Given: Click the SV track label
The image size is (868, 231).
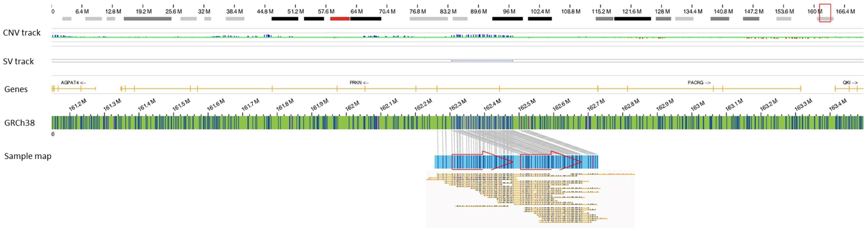Looking at the screenshot, I should [18, 61].
